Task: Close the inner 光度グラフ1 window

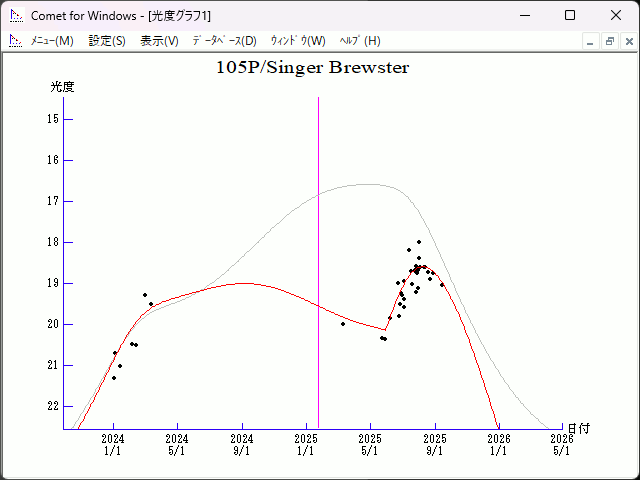Action: [628, 41]
